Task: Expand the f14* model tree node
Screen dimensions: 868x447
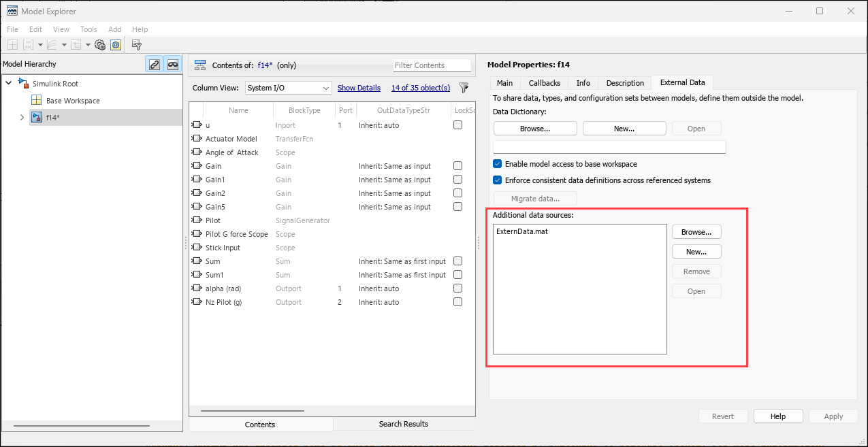Action: [x=22, y=118]
